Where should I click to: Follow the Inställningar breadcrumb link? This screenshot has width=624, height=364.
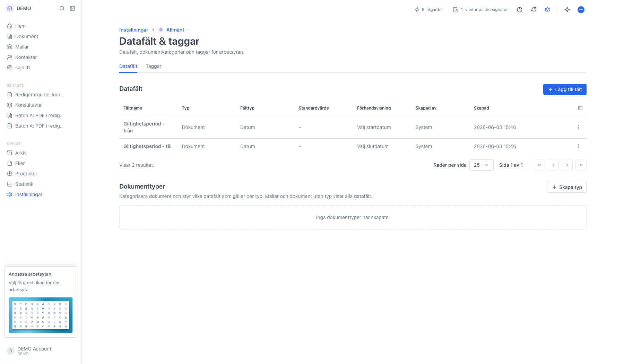click(x=134, y=30)
